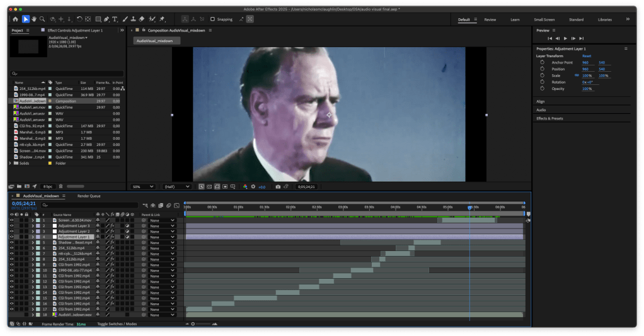Open the 50% magnification dropdown
Screen dimensions: 644x336
(142, 187)
